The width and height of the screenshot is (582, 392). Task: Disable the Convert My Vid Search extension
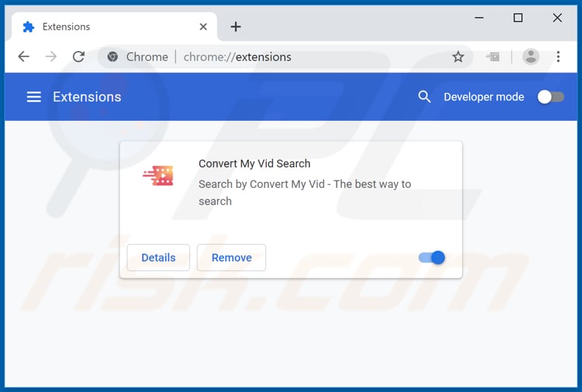point(432,257)
